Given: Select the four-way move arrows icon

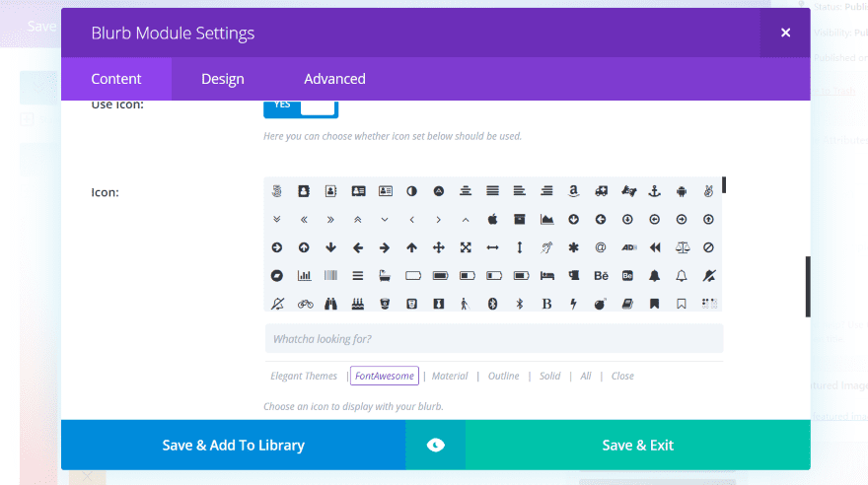Looking at the screenshot, I should point(438,247).
